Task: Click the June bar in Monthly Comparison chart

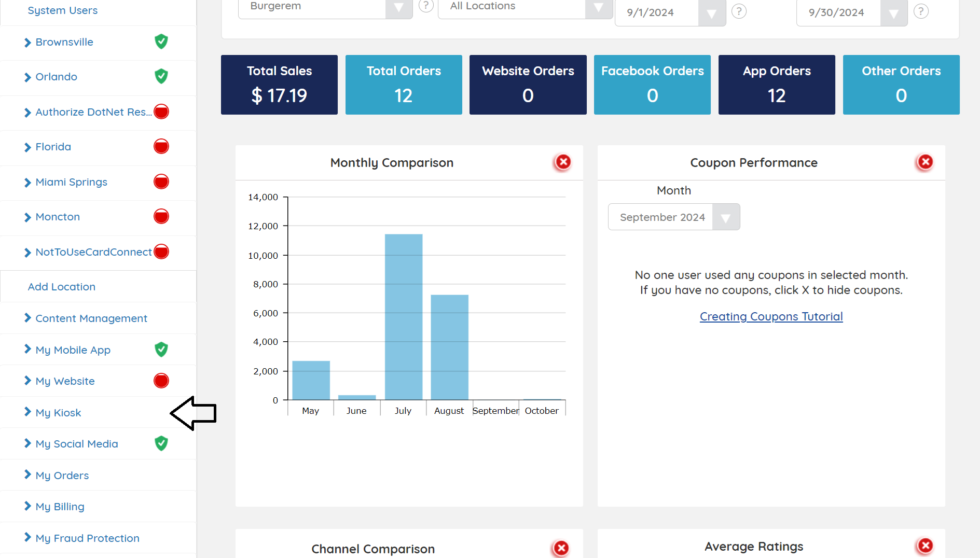Action: pos(357,397)
